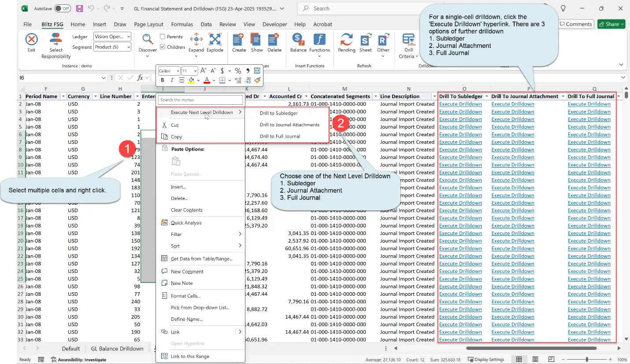This screenshot has width=630, height=364.
Task: Click the Other refresh icon
Action: click(x=383, y=40)
